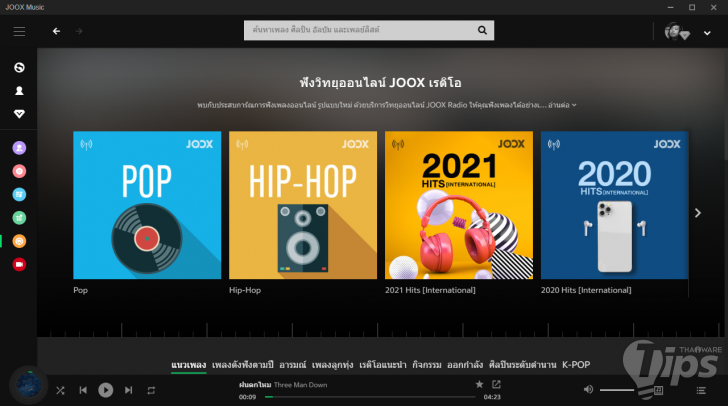
Task: Skip to previous track
Action: pyautogui.click(x=83, y=390)
